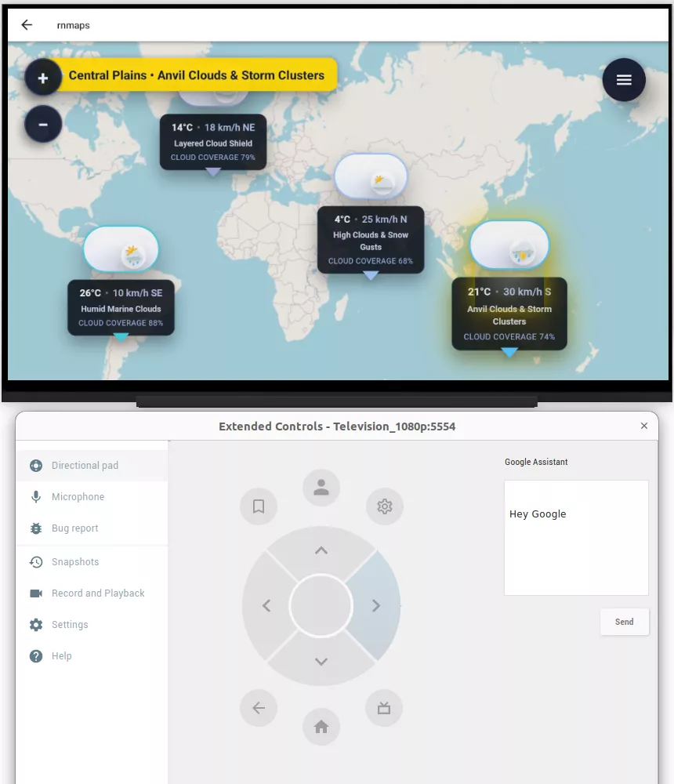The width and height of the screenshot is (674, 784).
Task: Zoom out using the minus button on map
Action: (43, 124)
